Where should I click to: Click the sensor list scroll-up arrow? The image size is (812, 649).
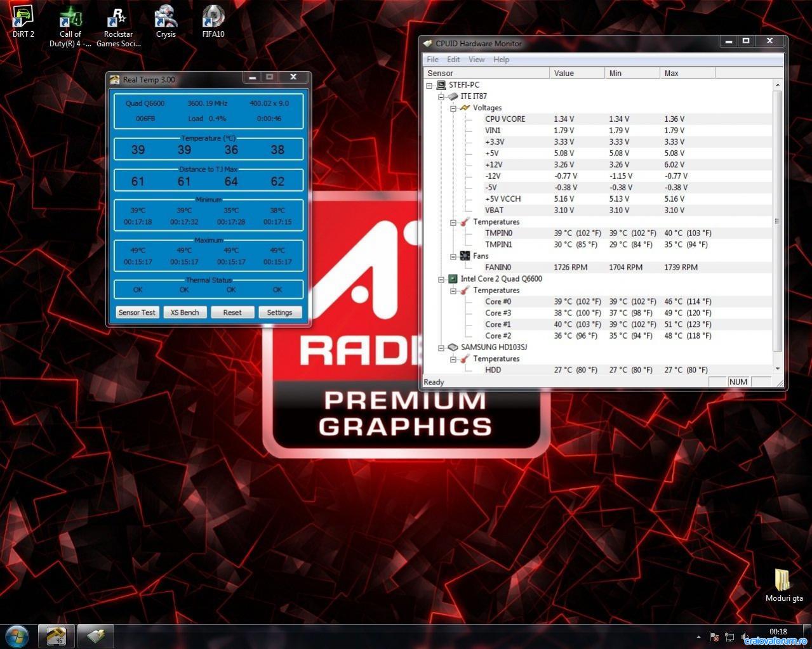coord(778,85)
